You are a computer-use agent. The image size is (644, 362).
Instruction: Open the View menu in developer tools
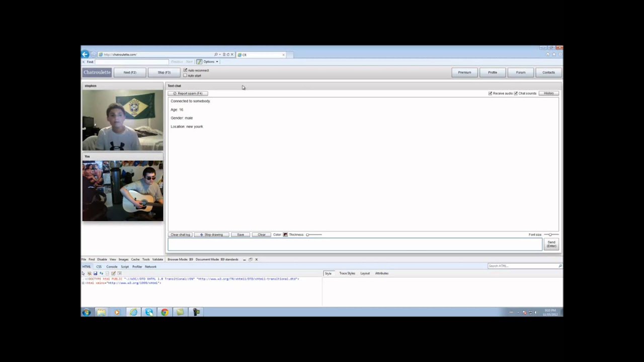click(x=113, y=259)
